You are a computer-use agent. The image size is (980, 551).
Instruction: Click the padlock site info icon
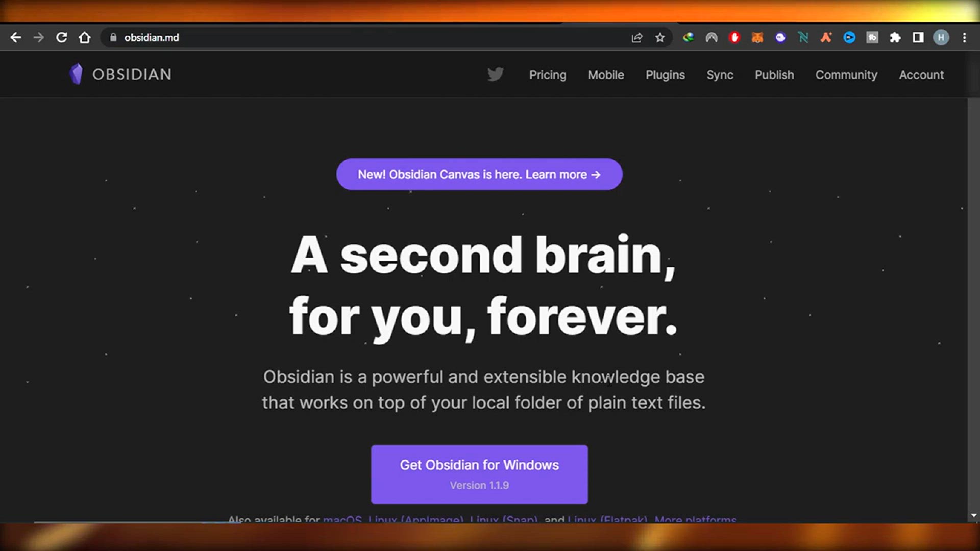click(113, 37)
